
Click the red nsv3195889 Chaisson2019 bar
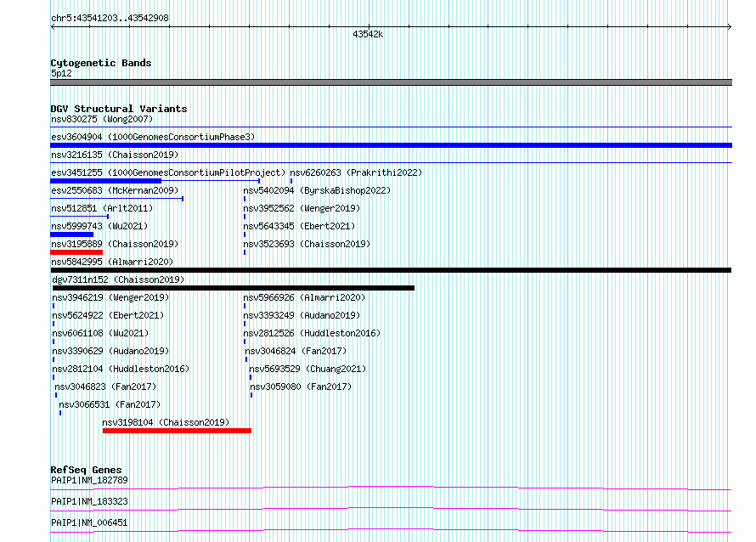coord(76,252)
